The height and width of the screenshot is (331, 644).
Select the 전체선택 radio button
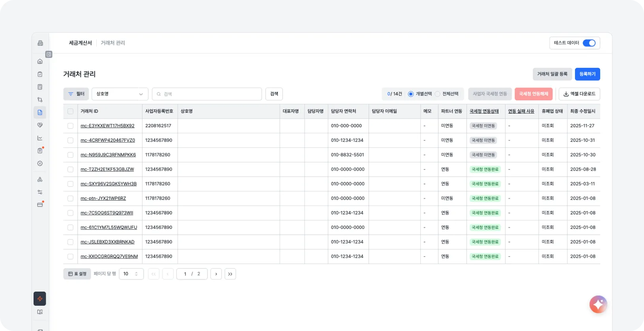437,94
